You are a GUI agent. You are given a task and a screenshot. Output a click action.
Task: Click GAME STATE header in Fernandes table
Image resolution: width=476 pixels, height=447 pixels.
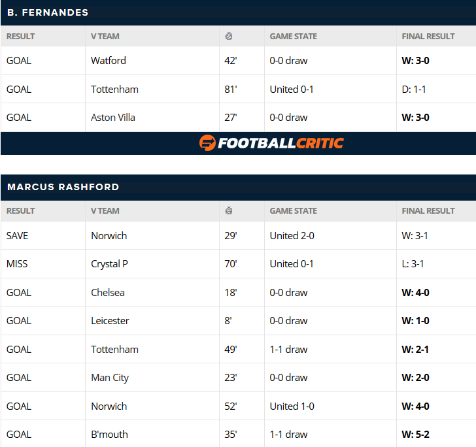[293, 36]
